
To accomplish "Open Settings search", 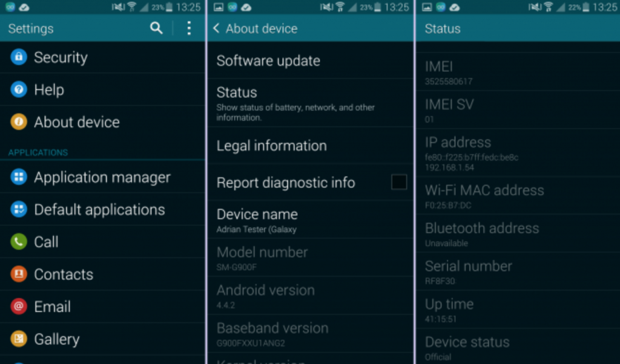I will [x=156, y=28].
